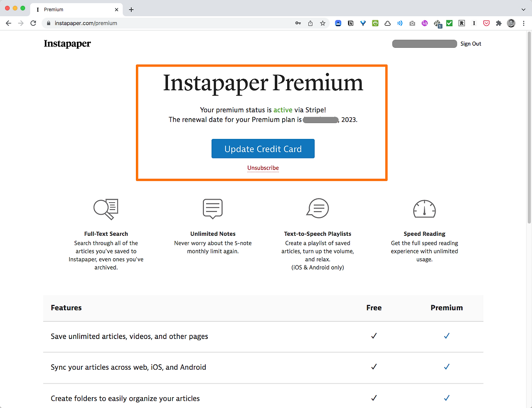Click the renewal date sentence
This screenshot has height=408, width=532.
point(263,120)
